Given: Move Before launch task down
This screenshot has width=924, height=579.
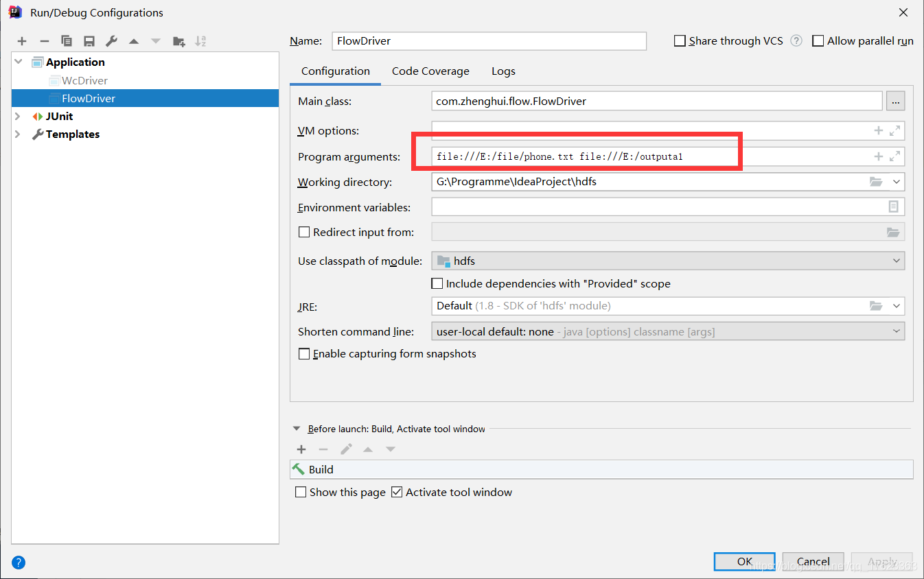Looking at the screenshot, I should (x=391, y=449).
